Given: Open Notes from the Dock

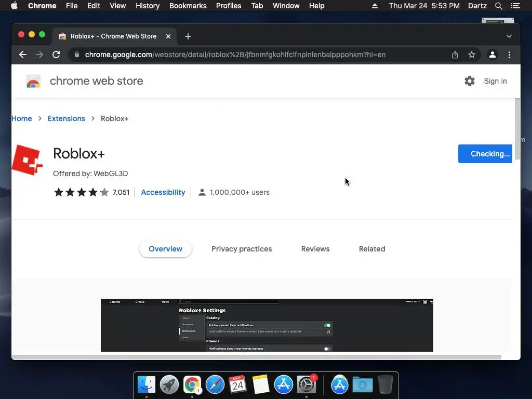Looking at the screenshot, I should click(x=261, y=385).
